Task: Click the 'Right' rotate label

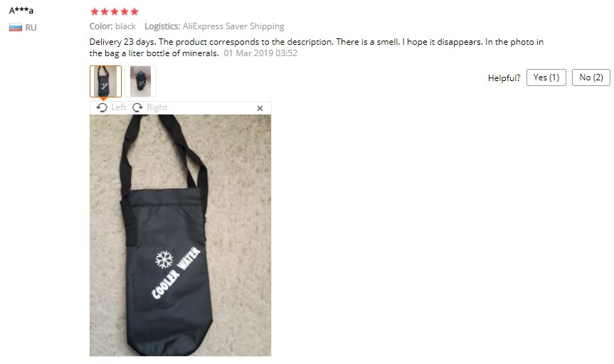Action: 157,107
